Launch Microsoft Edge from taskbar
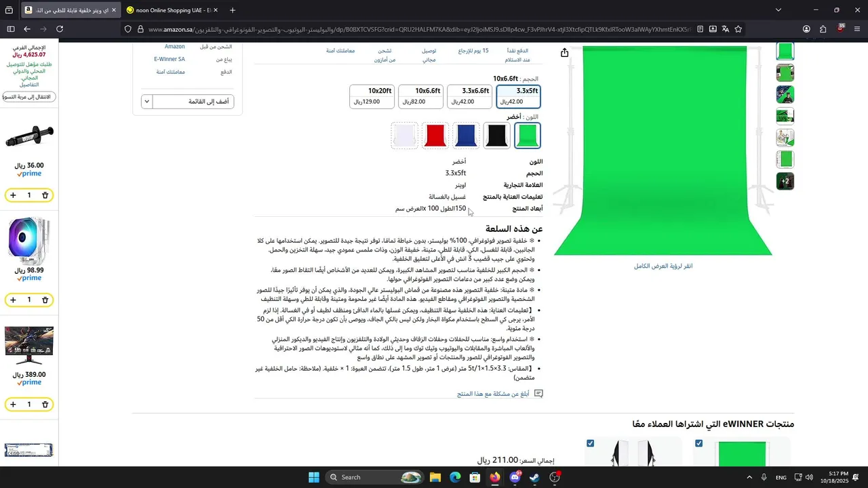The image size is (868, 488). click(455, 477)
